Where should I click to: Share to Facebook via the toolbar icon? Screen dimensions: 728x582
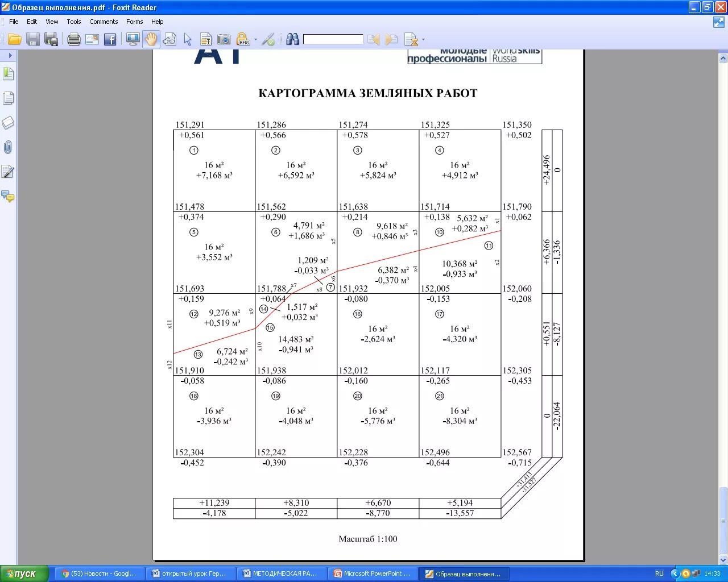[x=110, y=39]
